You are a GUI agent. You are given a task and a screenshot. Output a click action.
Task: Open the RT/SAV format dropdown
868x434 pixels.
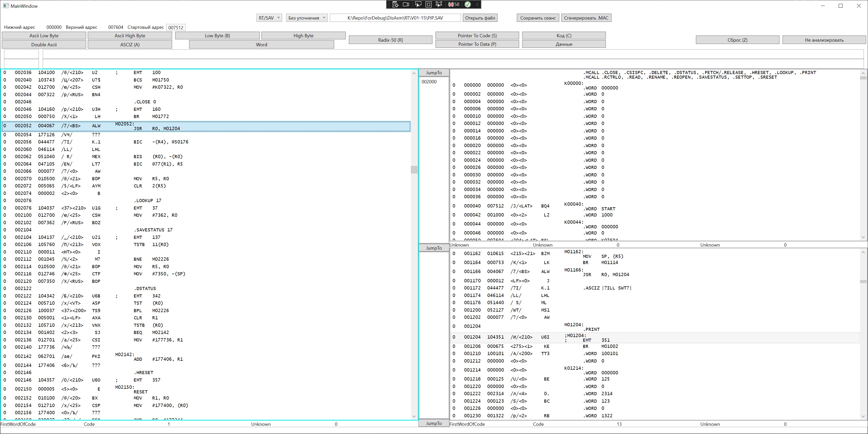click(269, 18)
